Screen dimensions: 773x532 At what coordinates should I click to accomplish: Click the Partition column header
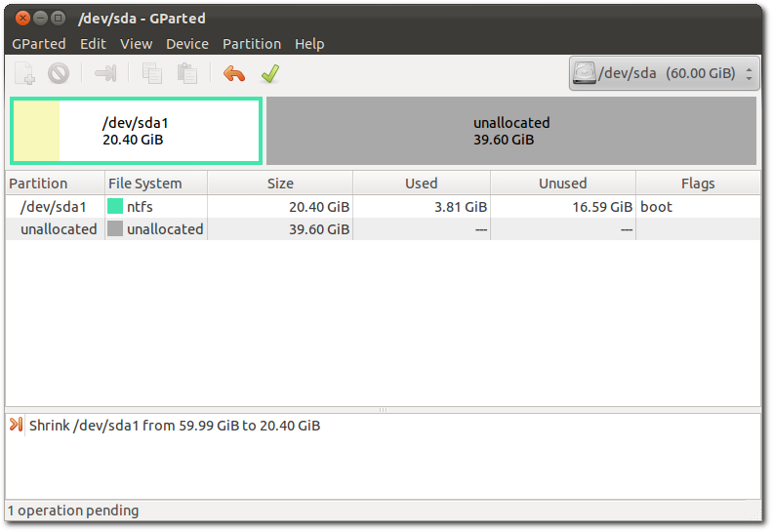[x=56, y=183]
